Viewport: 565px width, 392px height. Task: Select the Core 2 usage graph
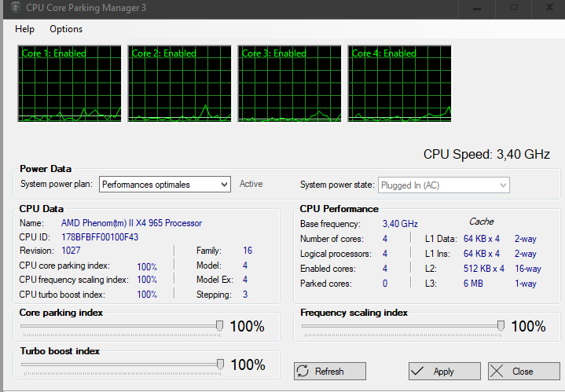179,83
